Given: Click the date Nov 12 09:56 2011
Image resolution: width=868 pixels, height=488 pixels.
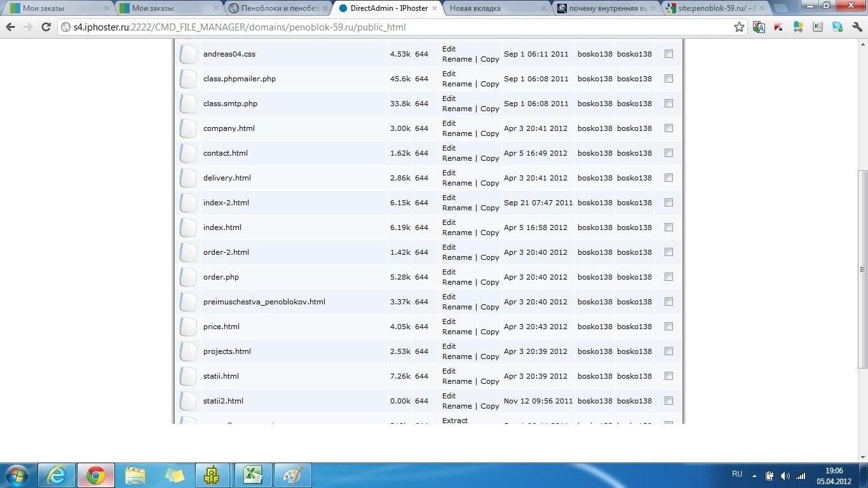Looking at the screenshot, I should (538, 401).
